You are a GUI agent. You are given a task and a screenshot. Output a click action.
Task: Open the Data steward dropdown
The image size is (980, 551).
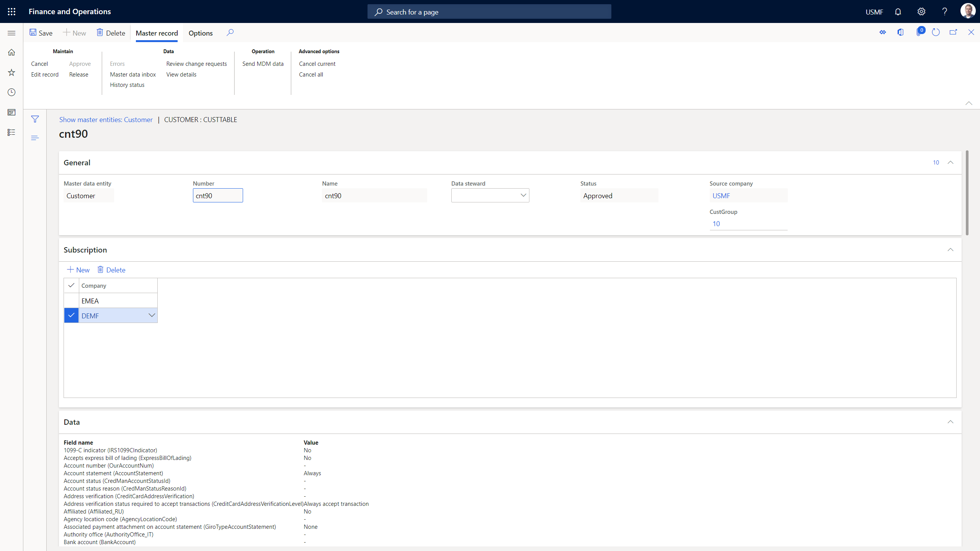[523, 195]
